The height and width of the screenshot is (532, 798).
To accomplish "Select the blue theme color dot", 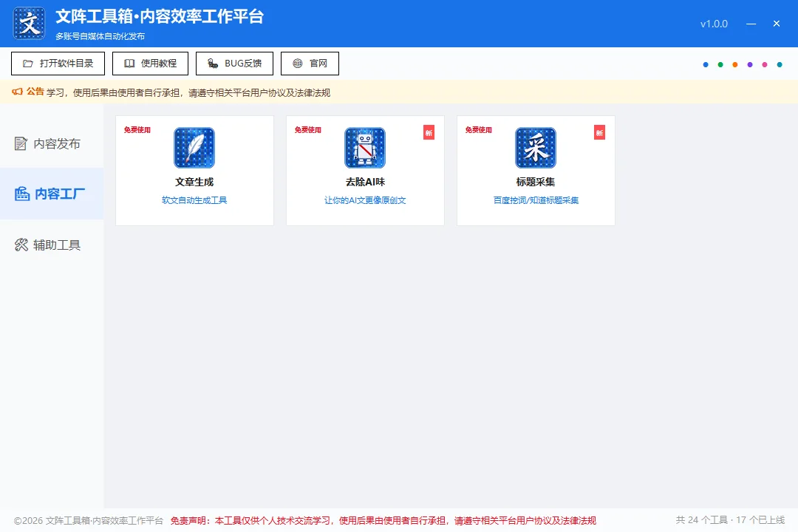I will click(706, 65).
